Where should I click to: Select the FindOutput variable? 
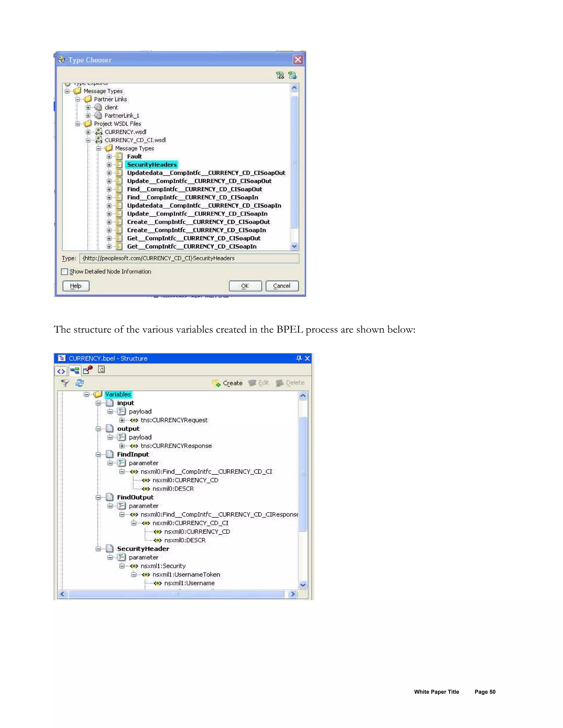tap(136, 497)
